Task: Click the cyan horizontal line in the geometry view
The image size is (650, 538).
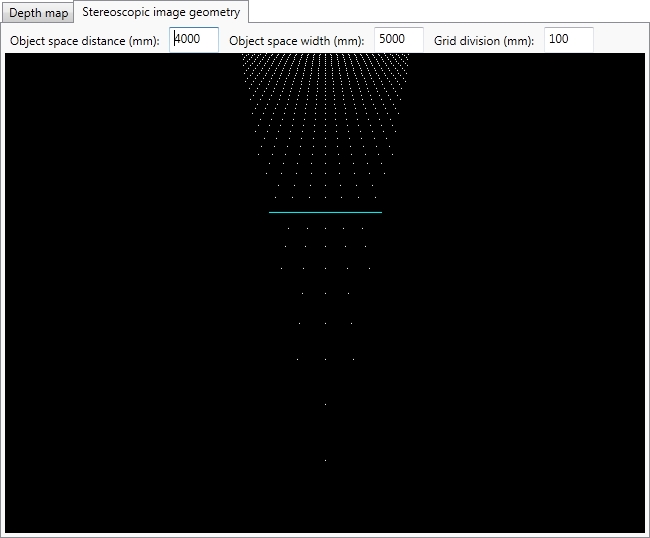Action: [325, 212]
